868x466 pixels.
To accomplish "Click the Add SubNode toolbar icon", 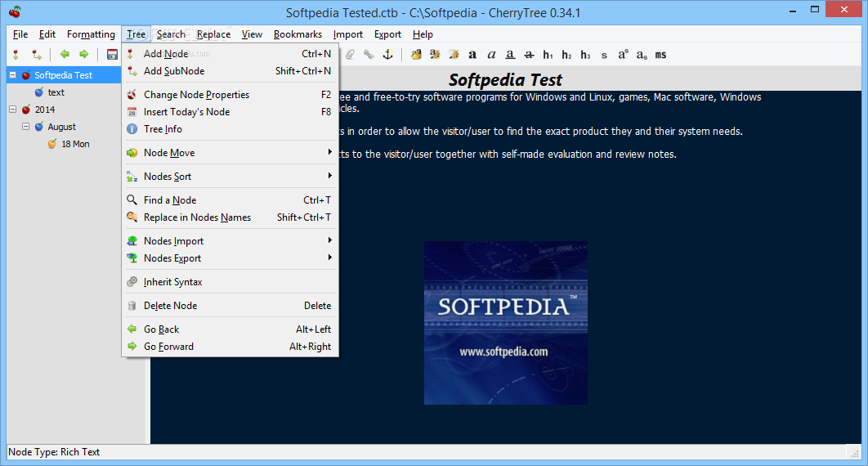I will coord(37,54).
